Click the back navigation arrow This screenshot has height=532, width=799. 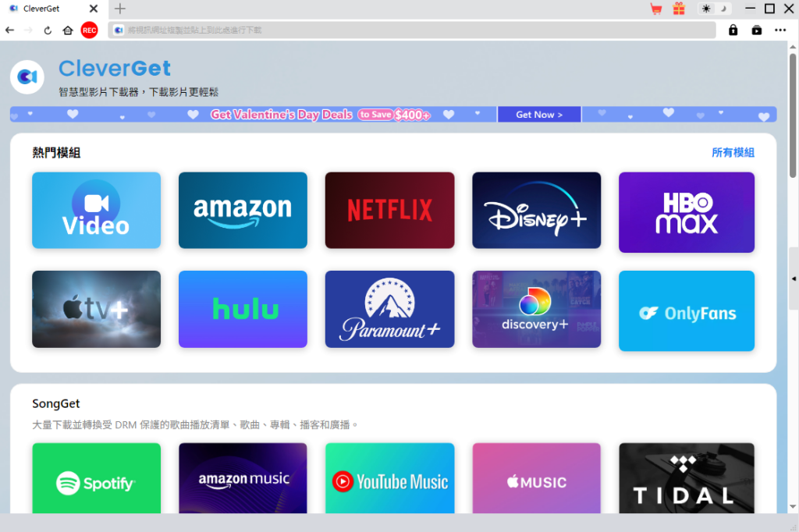click(9, 30)
